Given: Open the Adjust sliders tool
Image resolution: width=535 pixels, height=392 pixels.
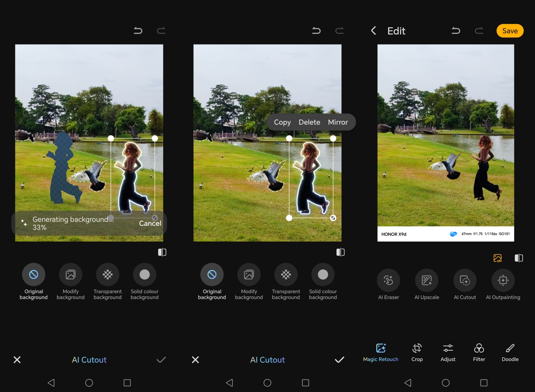Looking at the screenshot, I should point(448,352).
